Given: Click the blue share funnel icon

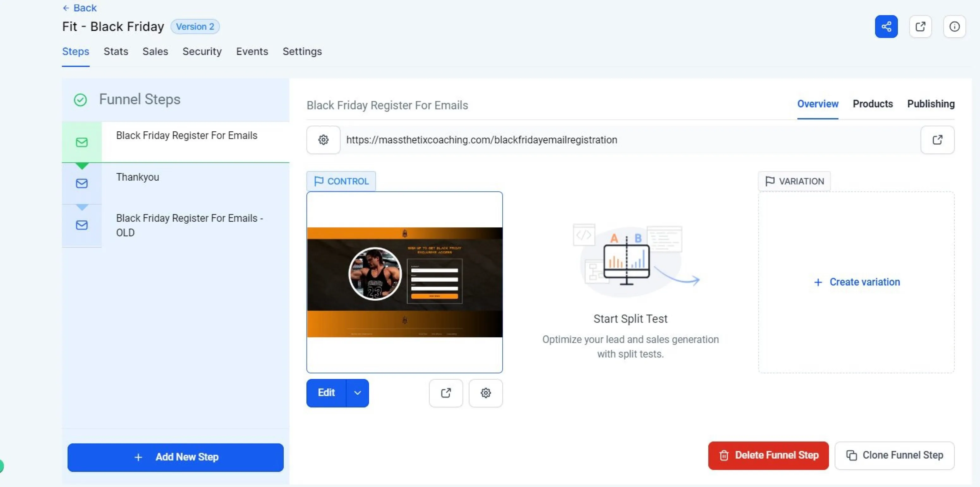Looking at the screenshot, I should pyautogui.click(x=886, y=27).
